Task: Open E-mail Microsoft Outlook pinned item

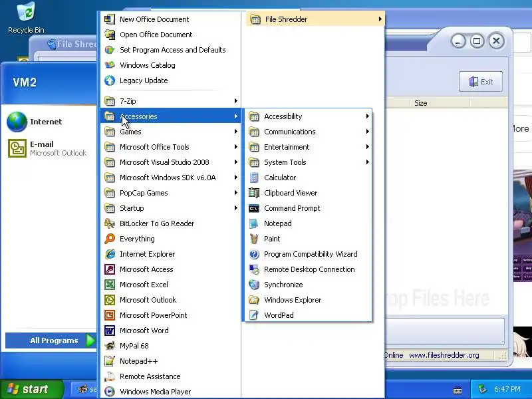Action: (x=49, y=148)
